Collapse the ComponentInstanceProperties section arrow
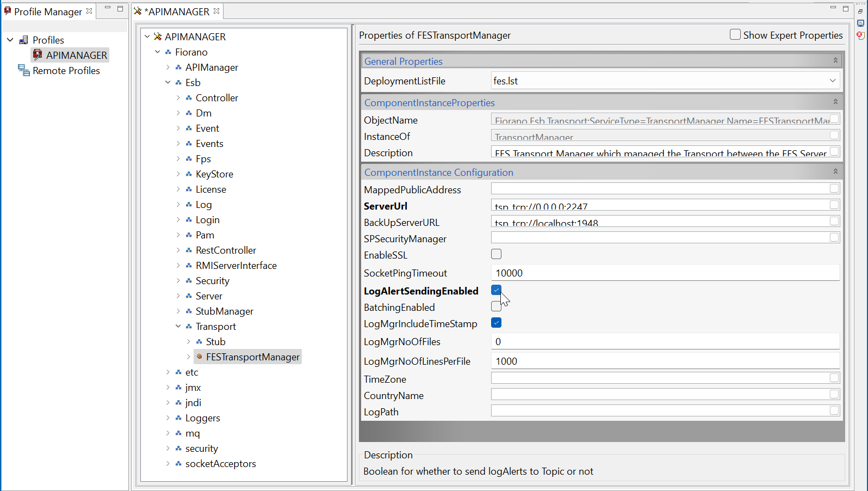 [835, 102]
